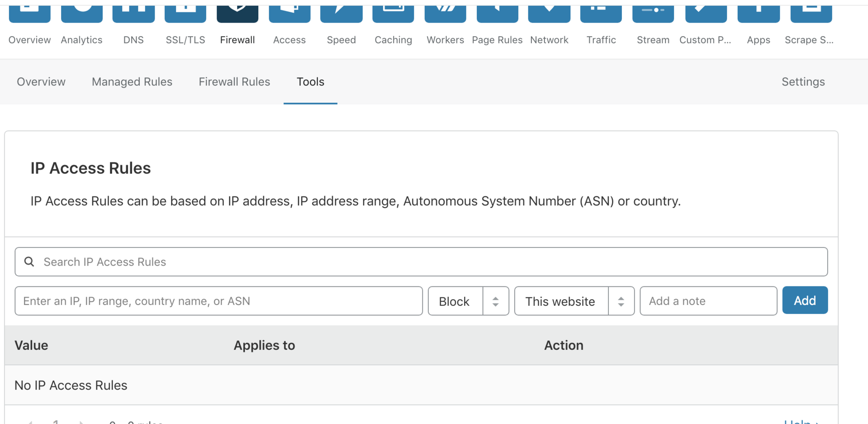Viewport: 868px width, 424px height.
Task: Switch to the Managed Rules tab
Action: tap(132, 82)
